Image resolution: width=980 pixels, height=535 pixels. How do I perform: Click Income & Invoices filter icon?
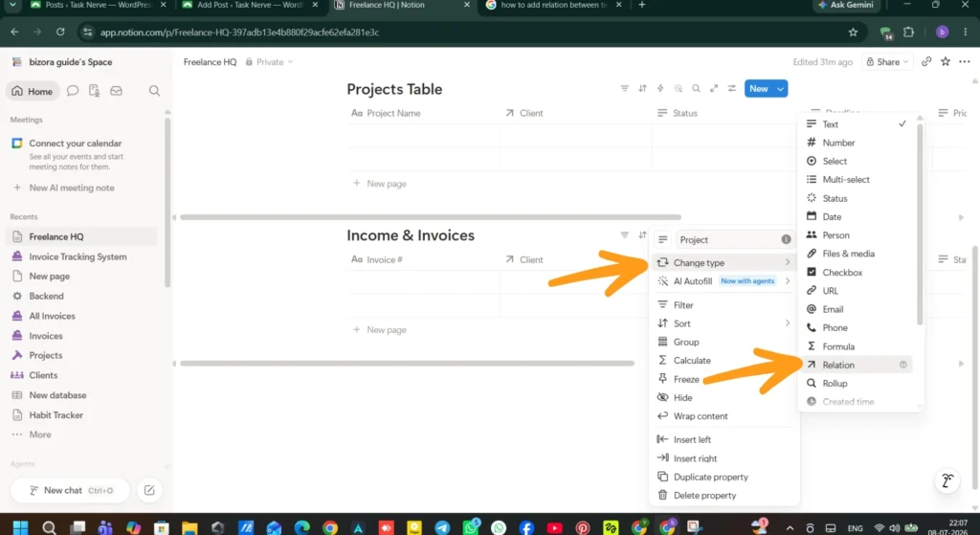click(624, 235)
